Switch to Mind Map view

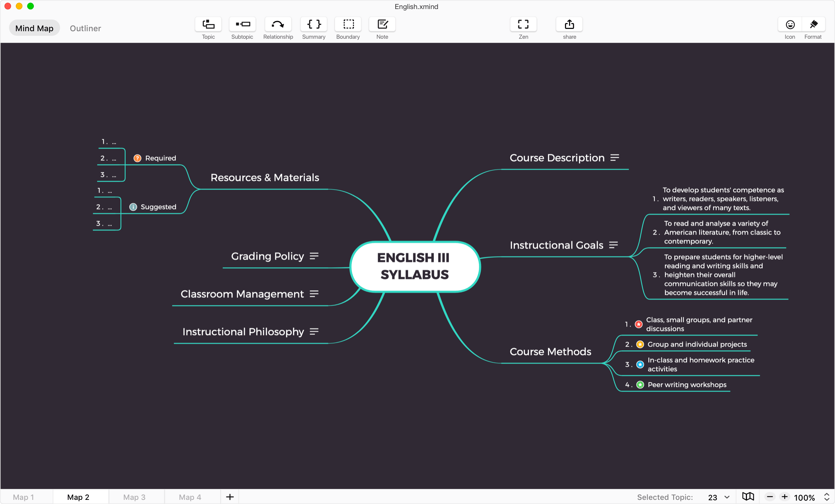[x=34, y=27]
